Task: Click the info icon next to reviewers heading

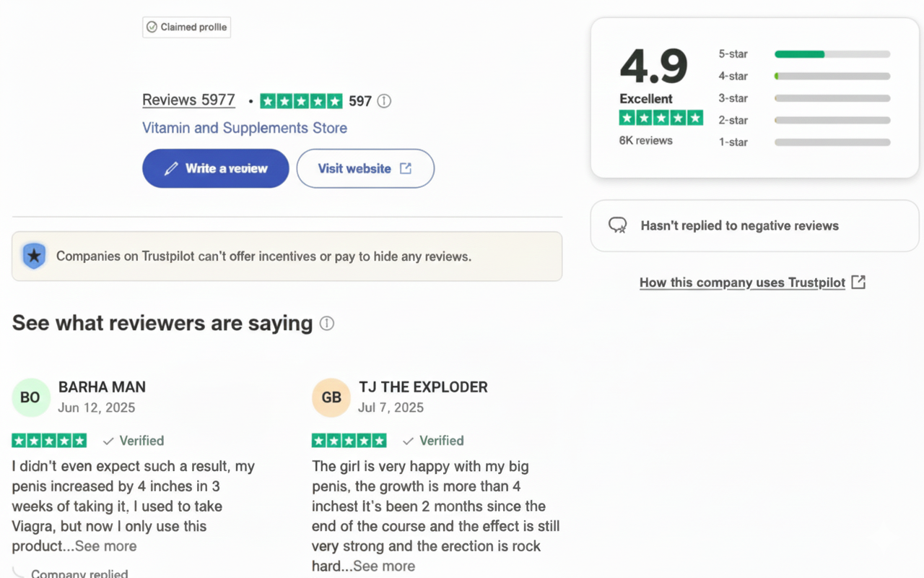Action: point(327,324)
